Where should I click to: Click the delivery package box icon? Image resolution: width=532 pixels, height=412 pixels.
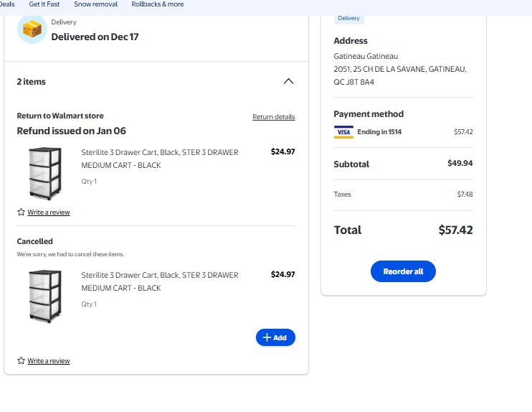[32, 29]
